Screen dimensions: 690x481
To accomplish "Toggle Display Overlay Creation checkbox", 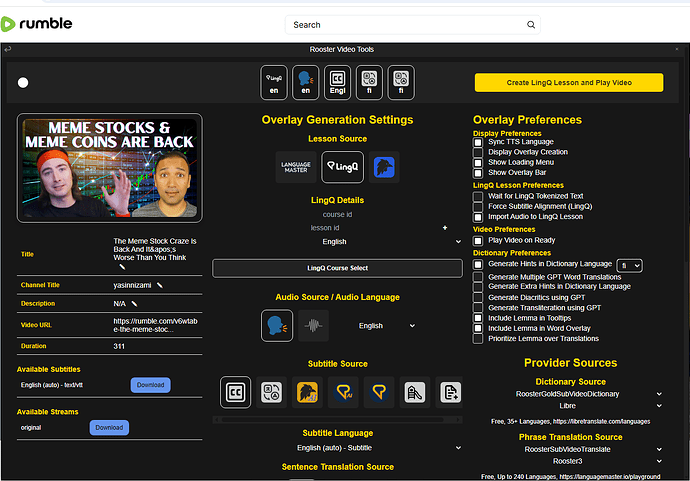I will (x=478, y=152).
